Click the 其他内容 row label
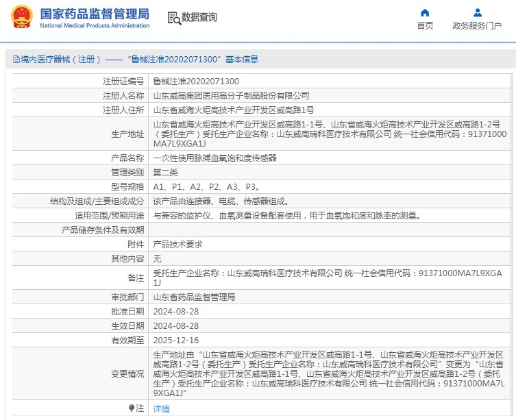516x420 pixels. (127, 259)
